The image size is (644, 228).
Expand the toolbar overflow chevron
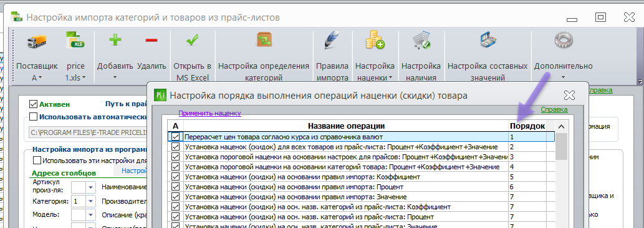[640, 81]
